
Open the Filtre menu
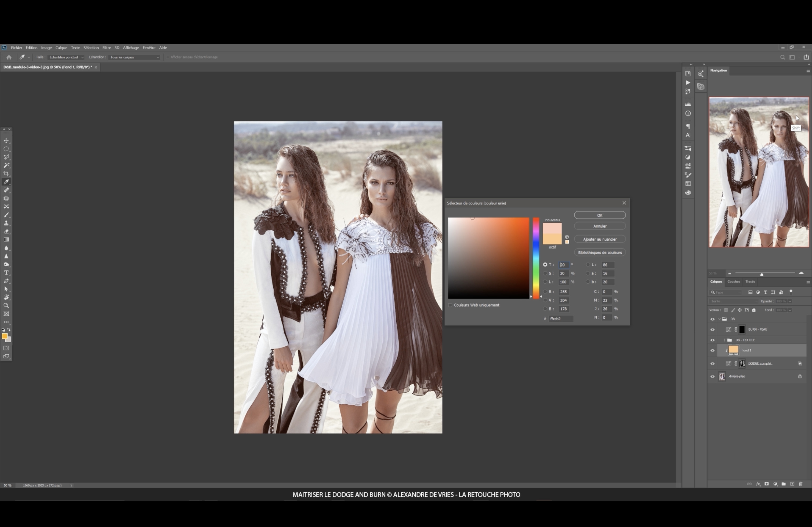(106, 48)
